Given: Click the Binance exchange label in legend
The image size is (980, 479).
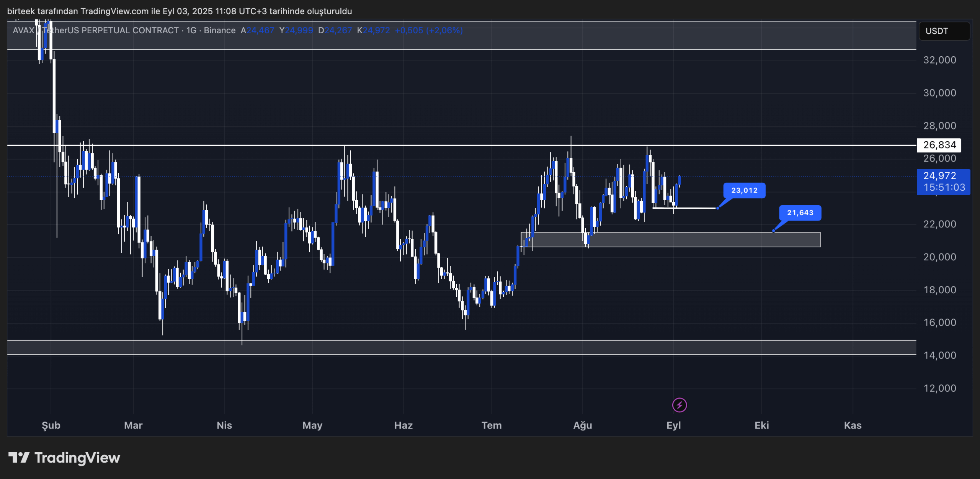Looking at the screenshot, I should tap(219, 30).
